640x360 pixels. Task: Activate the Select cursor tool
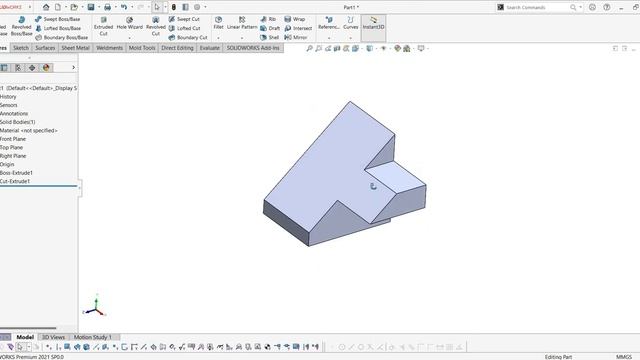pyautogui.click(x=157, y=7)
